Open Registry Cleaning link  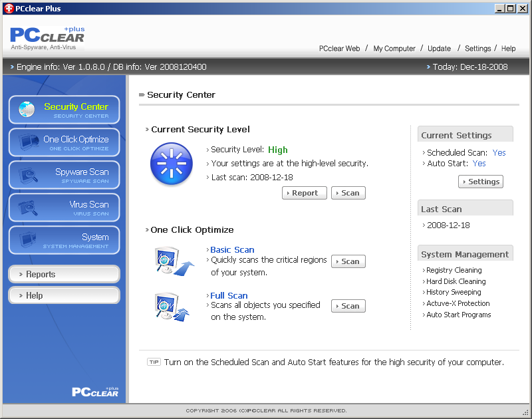click(454, 270)
